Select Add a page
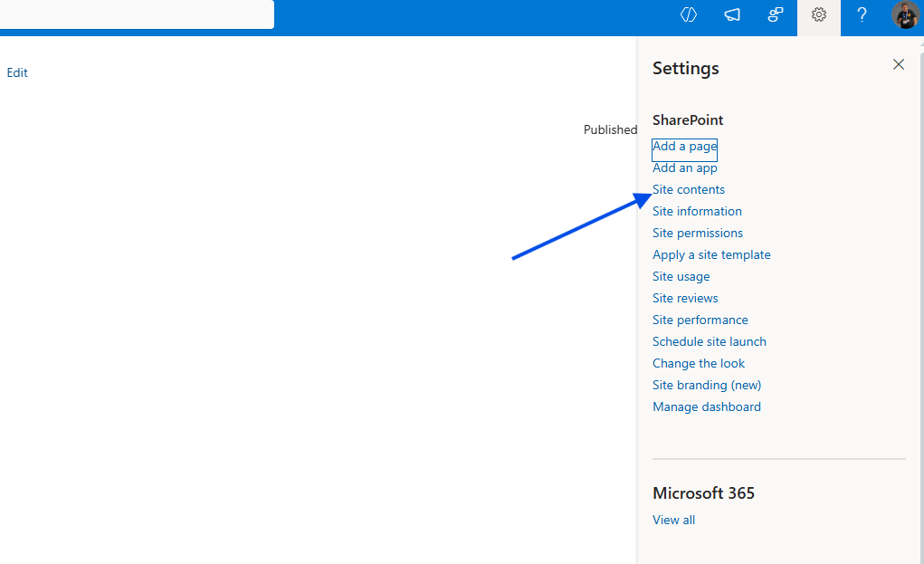The image size is (924, 564). pos(684,146)
